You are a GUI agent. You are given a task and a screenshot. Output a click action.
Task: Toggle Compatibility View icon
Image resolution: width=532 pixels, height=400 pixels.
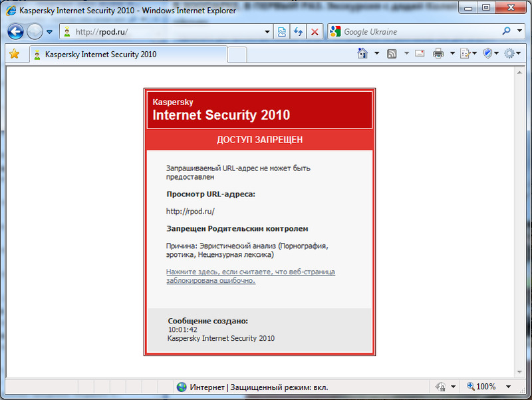click(x=282, y=32)
